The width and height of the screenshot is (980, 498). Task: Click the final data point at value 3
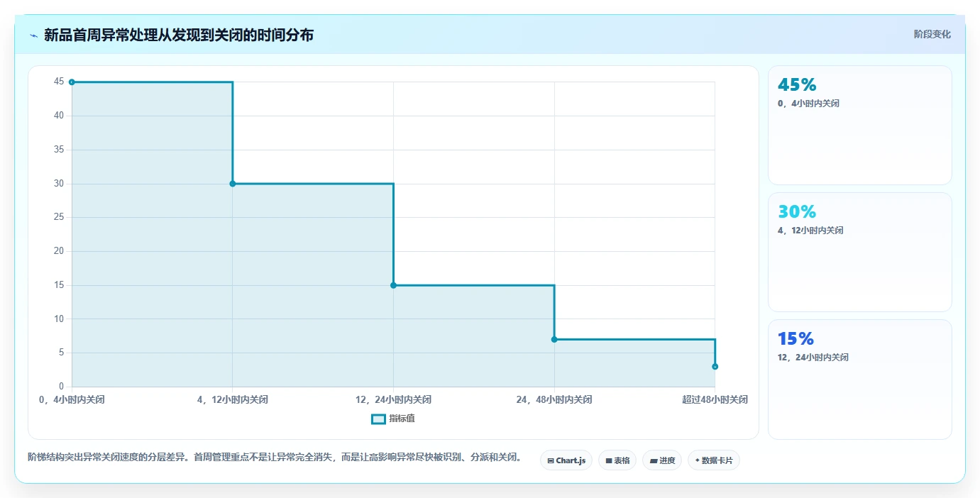pos(715,366)
